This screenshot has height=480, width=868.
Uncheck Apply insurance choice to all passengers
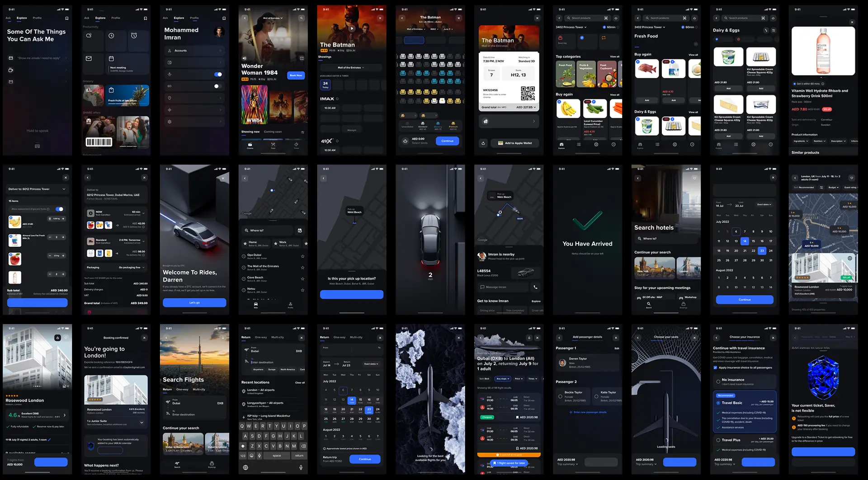point(715,367)
